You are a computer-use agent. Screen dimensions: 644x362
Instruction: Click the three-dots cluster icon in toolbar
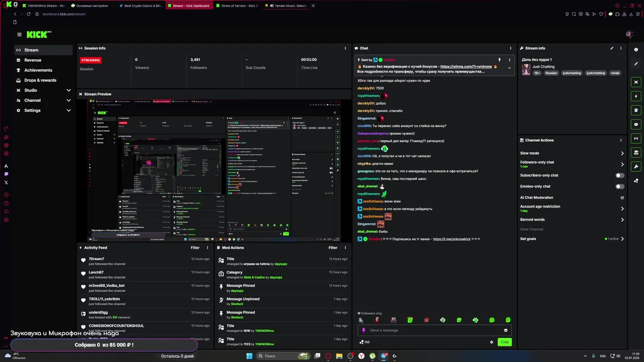coord(636,180)
